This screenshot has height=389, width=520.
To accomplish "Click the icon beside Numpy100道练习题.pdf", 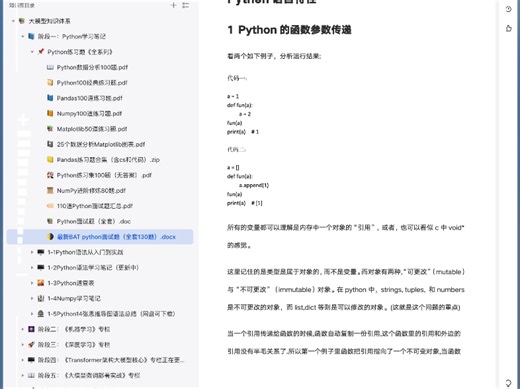I will click(x=50, y=113).
